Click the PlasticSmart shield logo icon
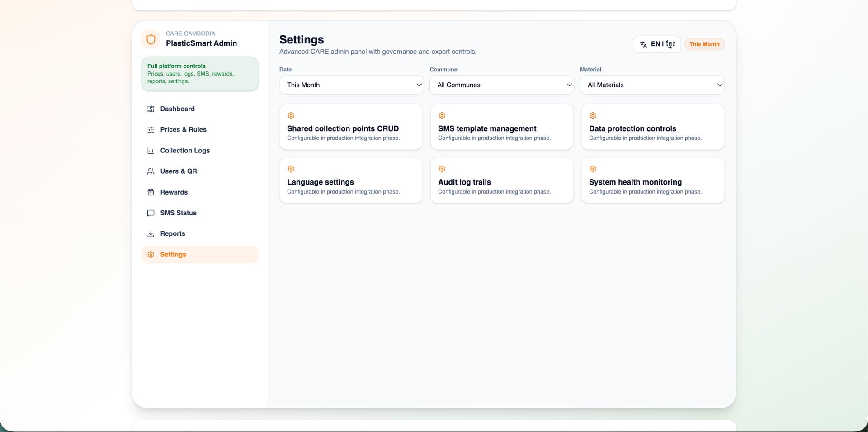Viewport: 868px width, 432px height. point(151,39)
